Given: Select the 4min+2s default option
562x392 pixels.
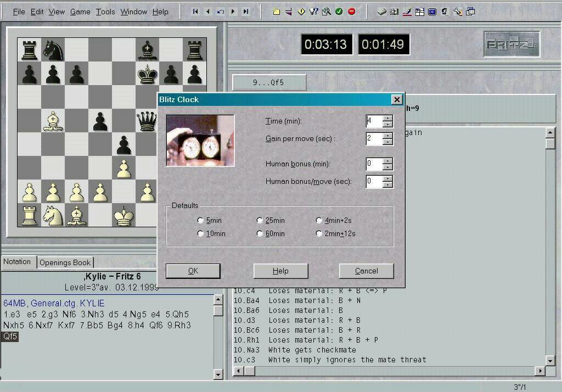Looking at the screenshot, I should point(319,221).
